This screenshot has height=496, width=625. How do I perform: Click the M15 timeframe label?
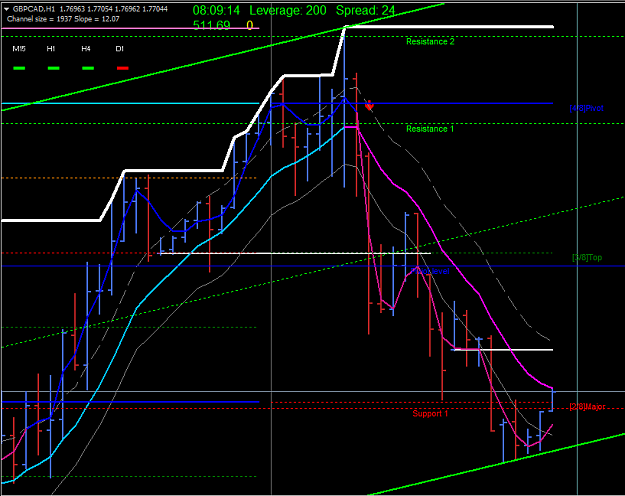tap(19, 49)
